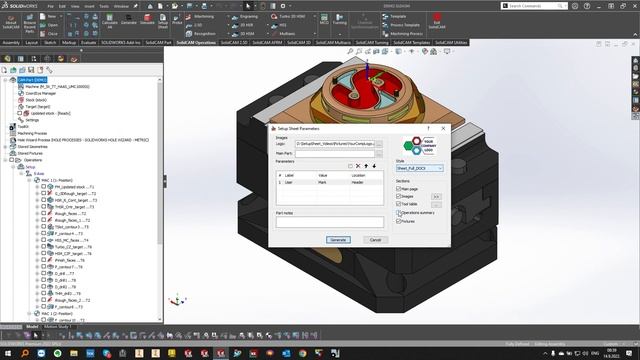
Task: Select the Machining Process tree item
Action: tap(32, 133)
